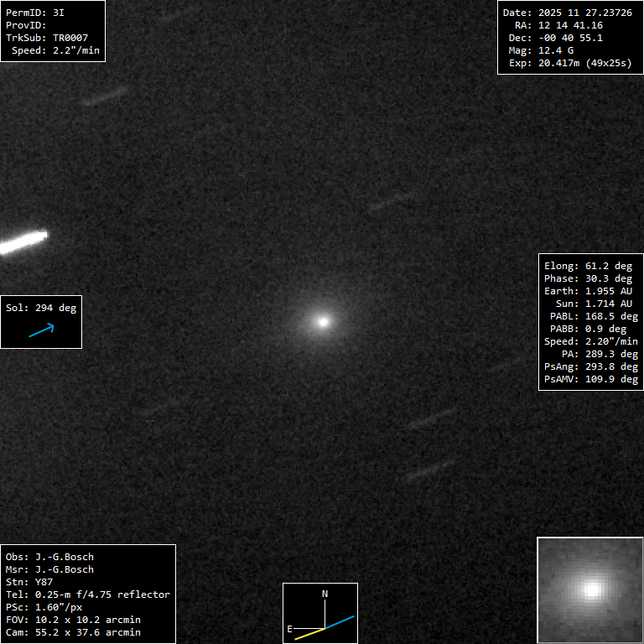Click the bright comet nucleus in the center
The width and height of the screenshot is (644, 644).
(x=323, y=320)
